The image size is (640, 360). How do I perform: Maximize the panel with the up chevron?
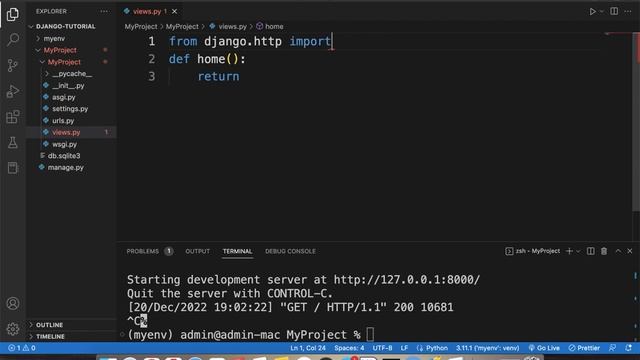[x=618, y=251]
